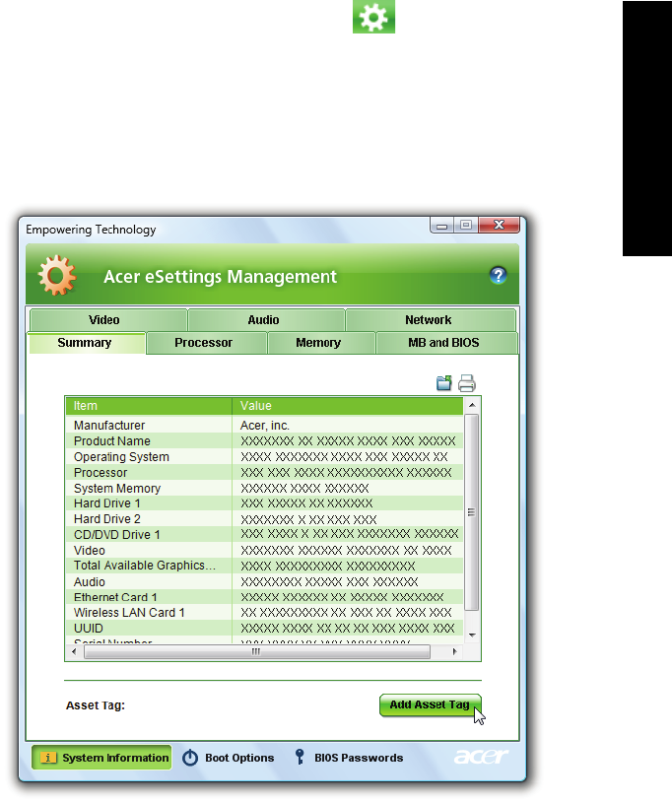This screenshot has width=672, height=803.
Task: Select the Hard Drive 1 row
Action: tap(264, 502)
